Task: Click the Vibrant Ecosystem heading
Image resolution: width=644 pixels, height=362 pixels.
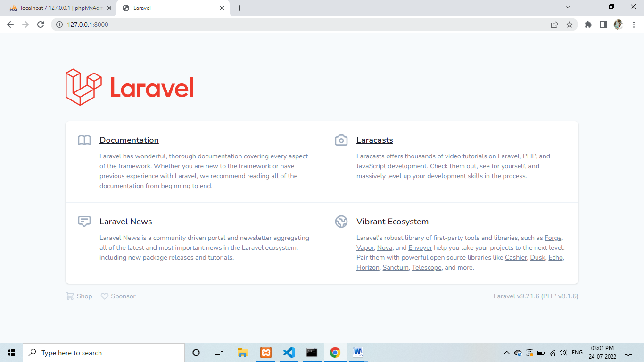Action: coord(392,222)
